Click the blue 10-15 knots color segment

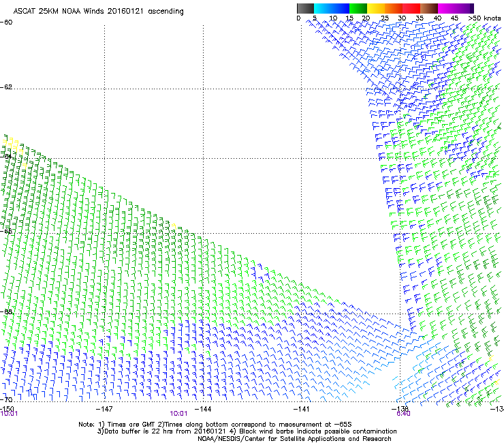coord(341,8)
